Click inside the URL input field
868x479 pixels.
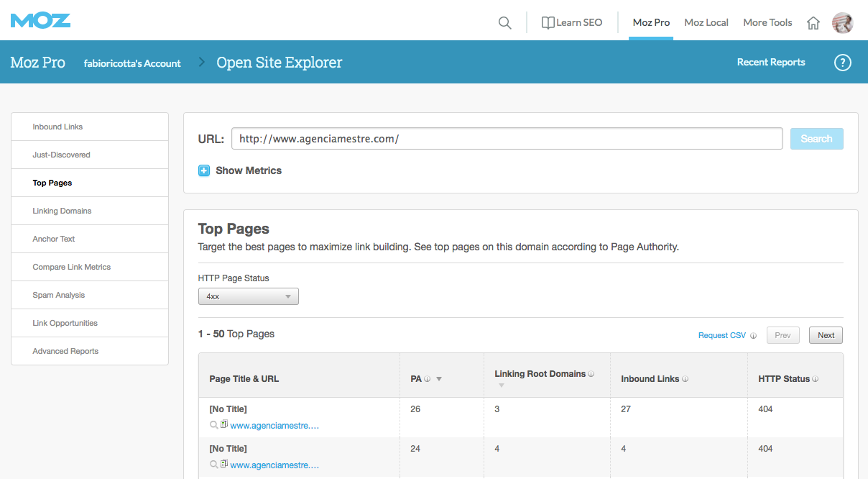503,138
